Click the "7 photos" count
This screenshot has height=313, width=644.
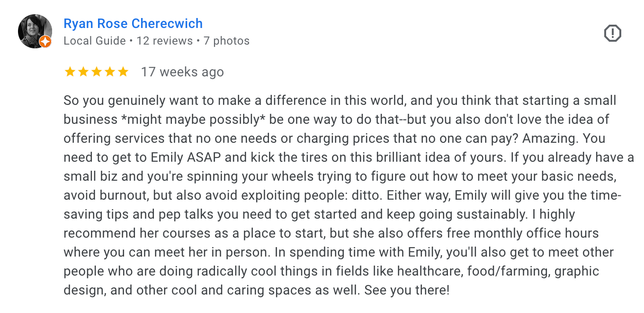pyautogui.click(x=226, y=41)
